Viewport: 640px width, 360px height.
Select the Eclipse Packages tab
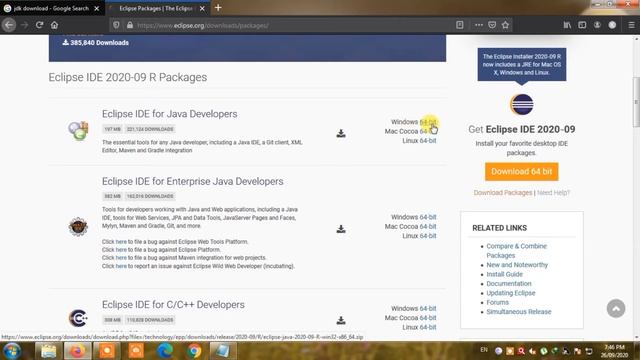156,8
